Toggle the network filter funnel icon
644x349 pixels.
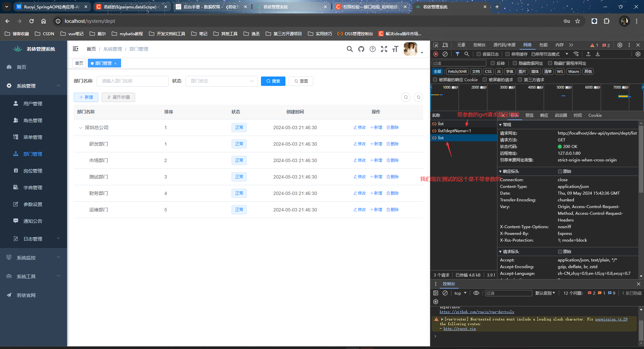click(x=457, y=54)
